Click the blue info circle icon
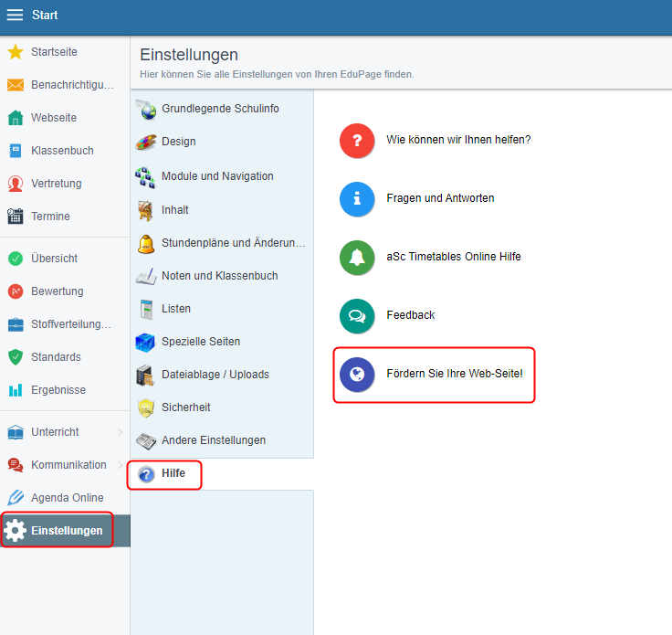The image size is (672, 635). pos(357,199)
